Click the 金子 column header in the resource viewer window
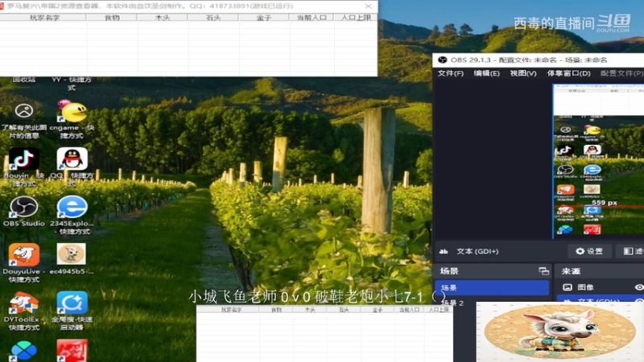 coord(264,18)
